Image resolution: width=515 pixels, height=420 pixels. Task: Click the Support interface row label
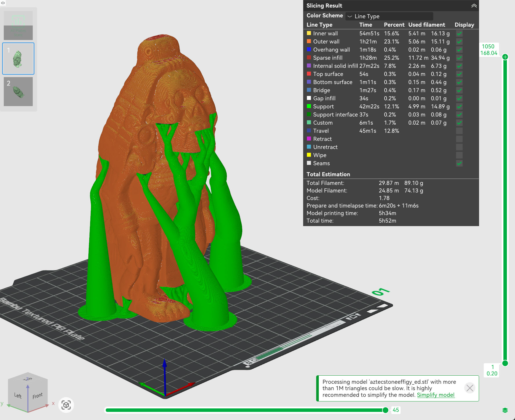335,114
